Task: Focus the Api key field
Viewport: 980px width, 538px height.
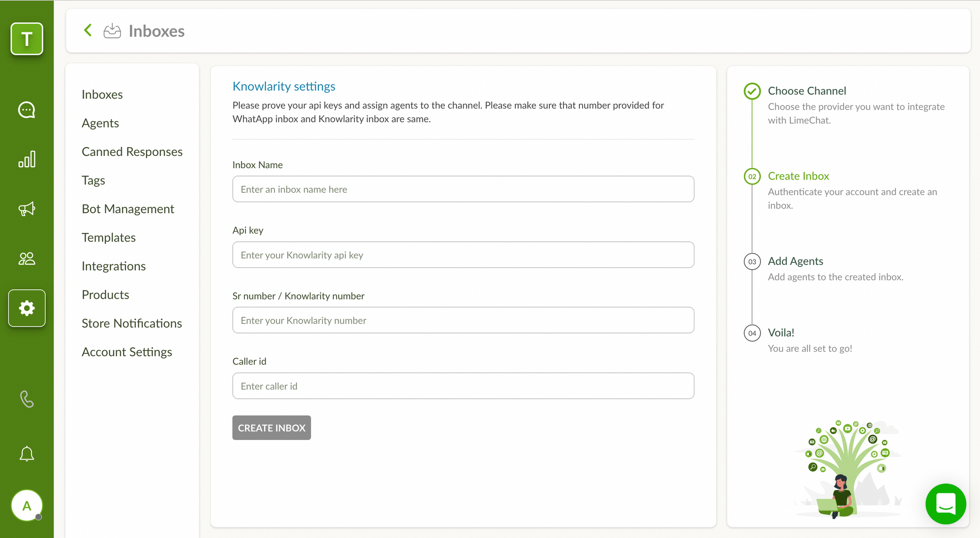Action: [x=463, y=255]
